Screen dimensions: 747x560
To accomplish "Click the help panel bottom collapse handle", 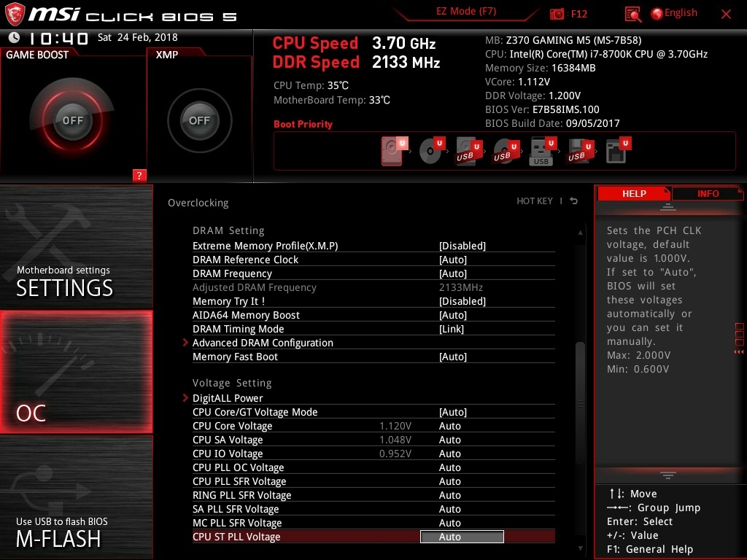I will 668,475.
